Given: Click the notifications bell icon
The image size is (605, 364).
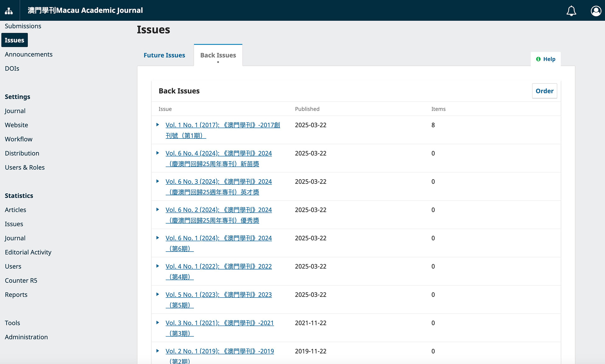Looking at the screenshot, I should (x=571, y=11).
